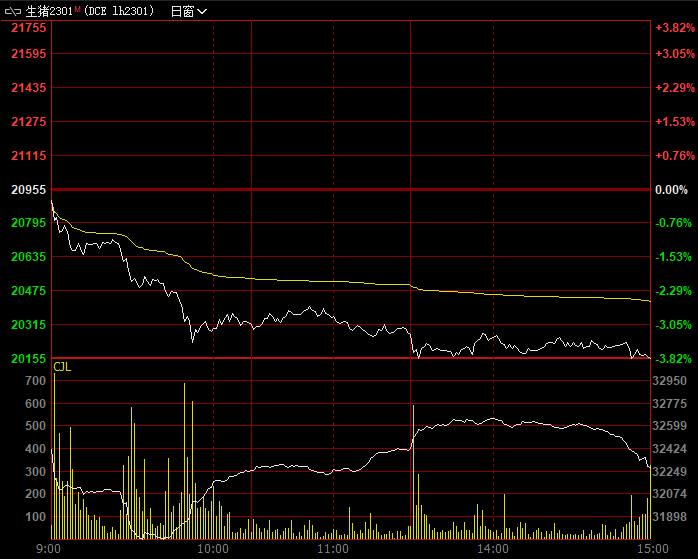This screenshot has width=698, height=559.
Task: Click volume scale label 200
Action: pos(36,494)
